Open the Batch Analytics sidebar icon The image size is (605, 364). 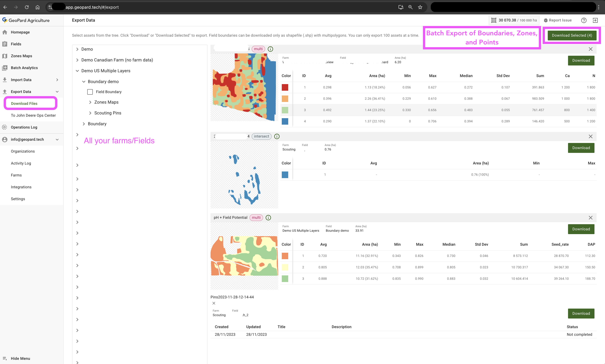coord(5,68)
